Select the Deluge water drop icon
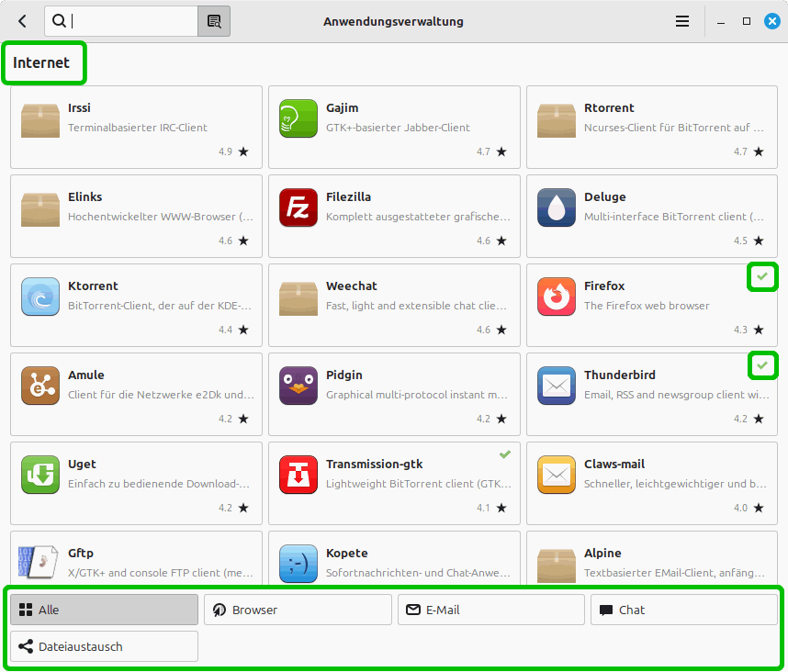 pyautogui.click(x=556, y=207)
